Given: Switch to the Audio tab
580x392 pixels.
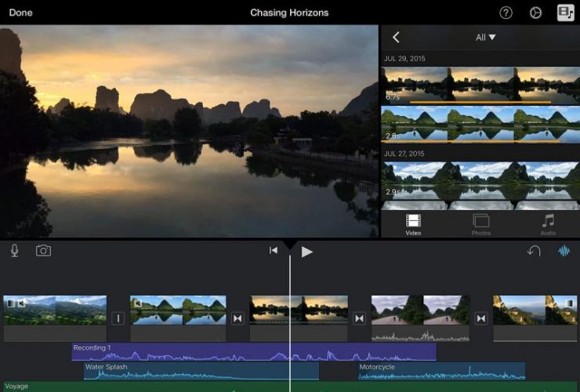Looking at the screenshot, I should point(548,224).
